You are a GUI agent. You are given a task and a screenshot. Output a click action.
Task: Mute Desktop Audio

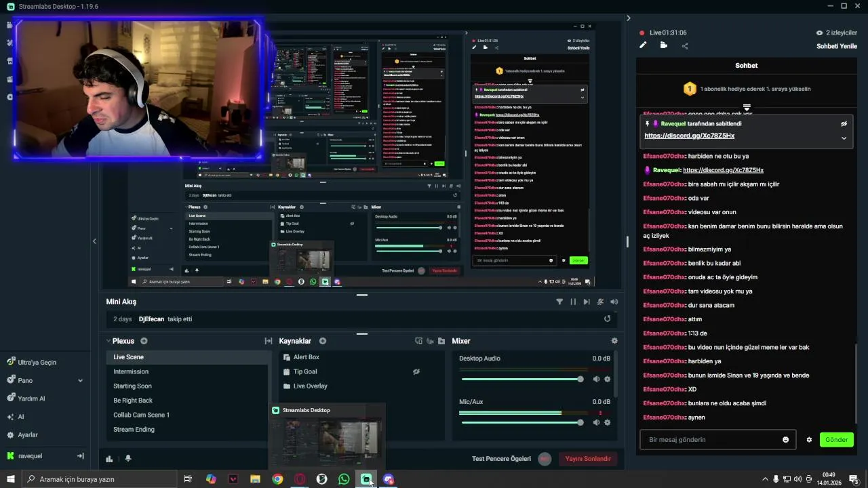pyautogui.click(x=596, y=380)
